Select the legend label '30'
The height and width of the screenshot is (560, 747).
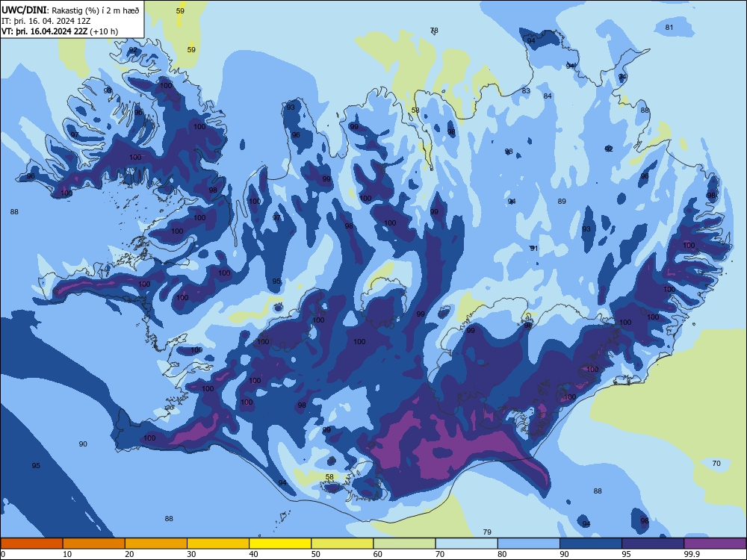(x=191, y=554)
